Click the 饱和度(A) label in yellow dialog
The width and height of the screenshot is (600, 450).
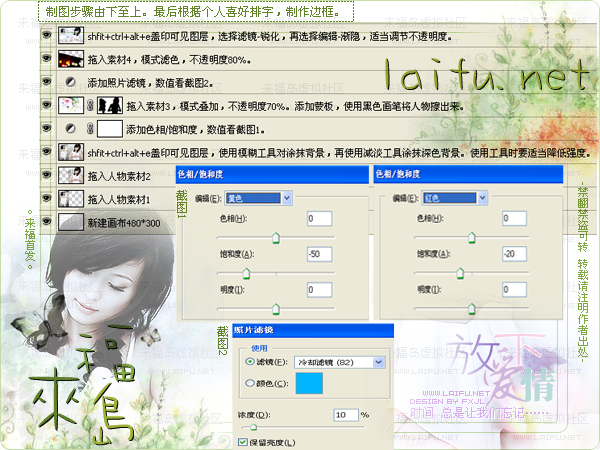237,254
